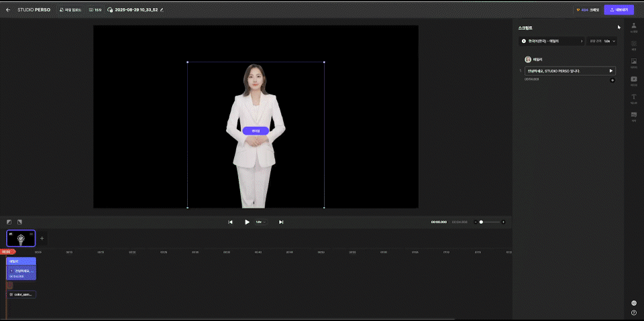
Task: Open the help question mark icon
Action: [x=634, y=312]
